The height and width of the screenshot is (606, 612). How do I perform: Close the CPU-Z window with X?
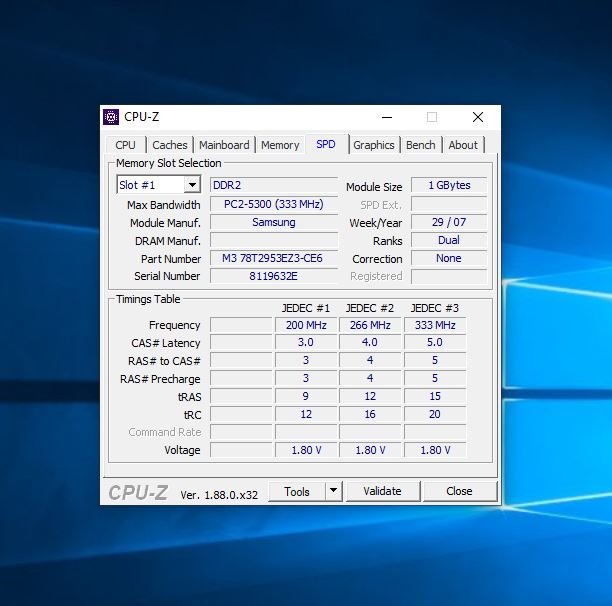click(478, 117)
